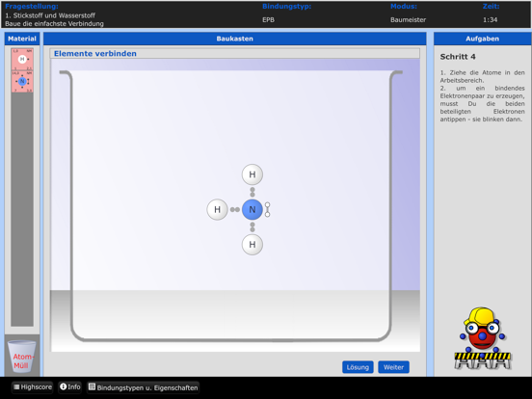Viewport: 532px width, 399px height.
Task: Continue with the Weiter button
Action: pyautogui.click(x=393, y=367)
